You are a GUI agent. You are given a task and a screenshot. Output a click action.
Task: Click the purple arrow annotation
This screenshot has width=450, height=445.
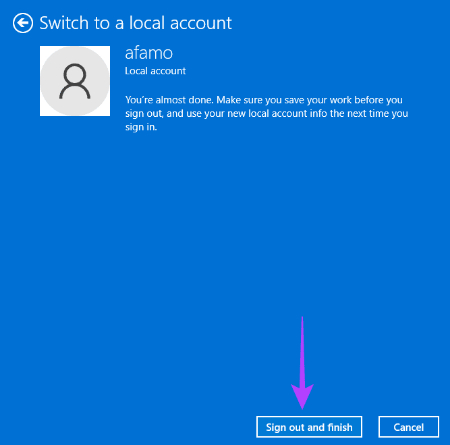tap(302, 363)
